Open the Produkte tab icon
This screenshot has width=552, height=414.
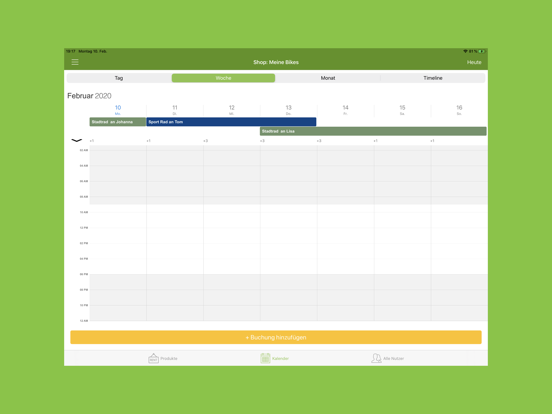[x=153, y=358]
